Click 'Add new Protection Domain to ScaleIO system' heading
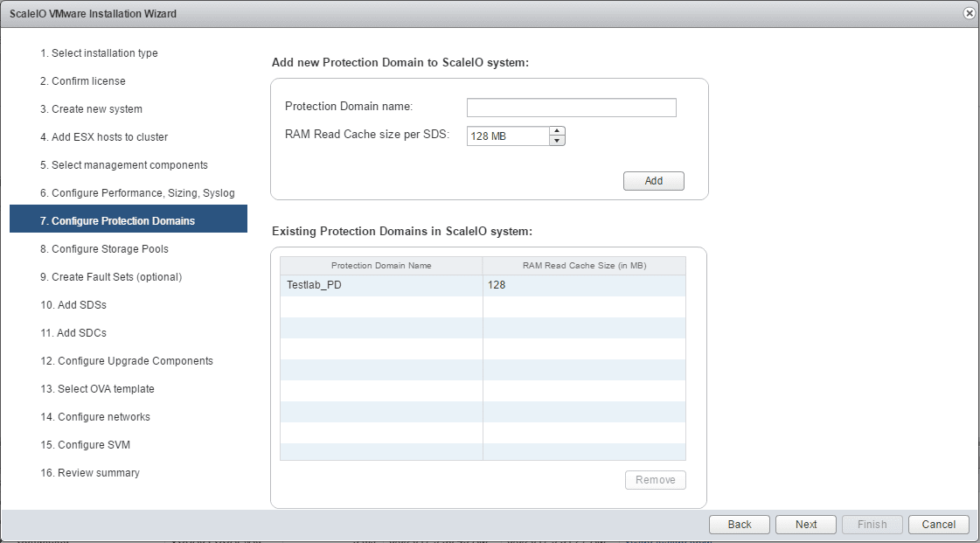Screen dimensions: 980x543 click(x=400, y=62)
